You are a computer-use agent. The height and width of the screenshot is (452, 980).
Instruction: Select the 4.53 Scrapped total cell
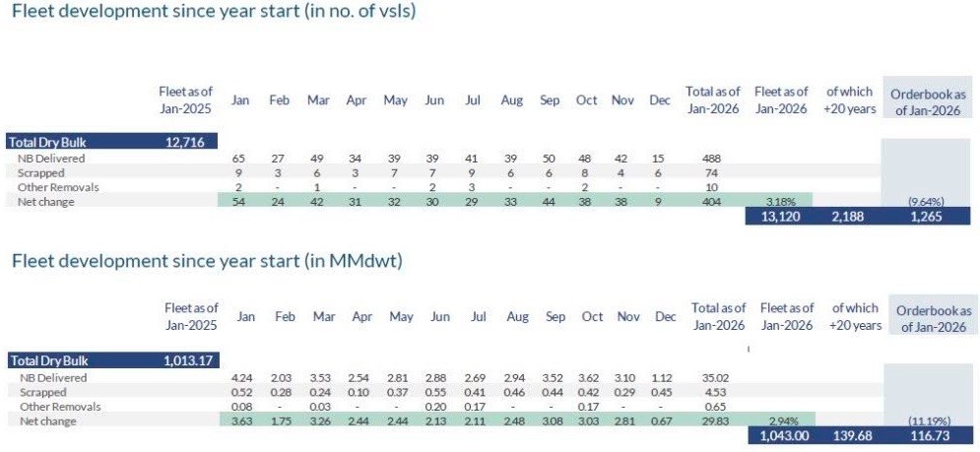coord(716,392)
